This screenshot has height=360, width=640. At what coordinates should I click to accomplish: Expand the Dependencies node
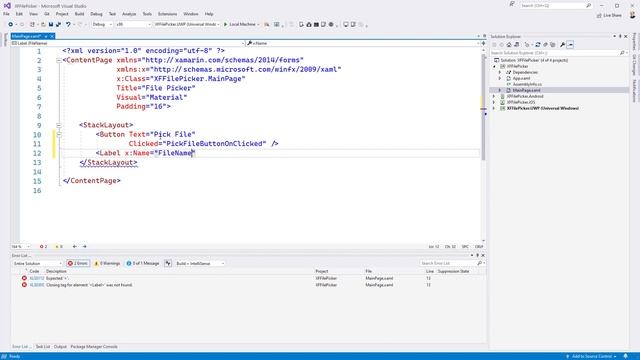click(x=500, y=72)
